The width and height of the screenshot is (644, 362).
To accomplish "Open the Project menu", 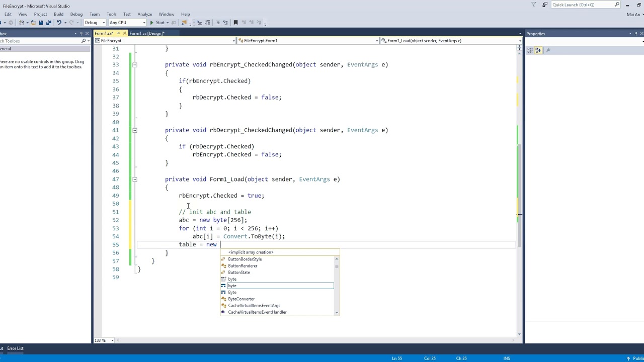I will pyautogui.click(x=41, y=14).
